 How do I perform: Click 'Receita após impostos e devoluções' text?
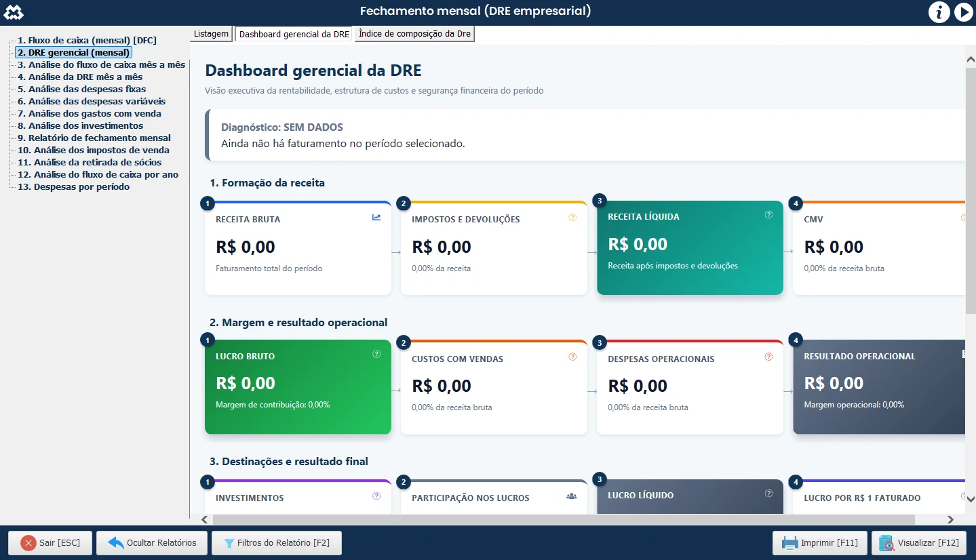tap(673, 266)
